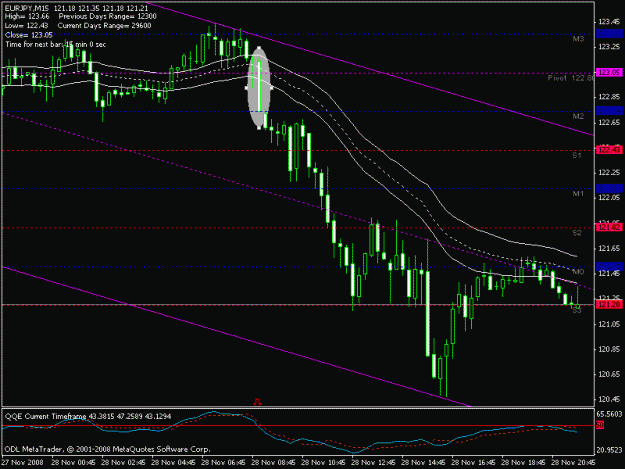625x469 pixels.
Task: Click the 121.65 price axis value
Action: pos(609,249)
